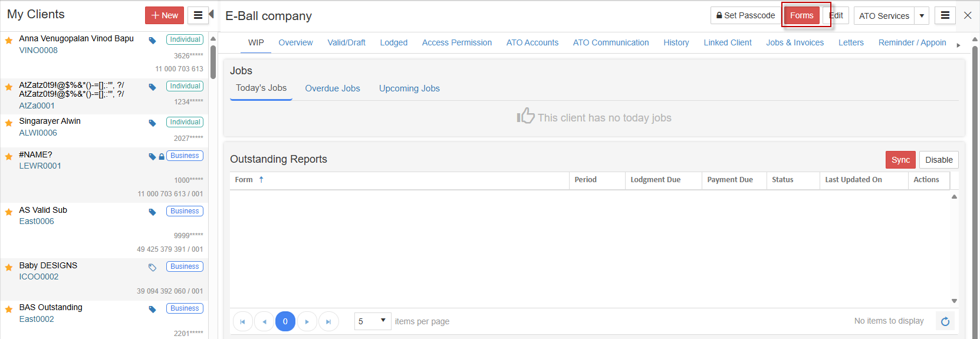
Task: Switch to the Overdue Jobs tab
Action: [332, 88]
